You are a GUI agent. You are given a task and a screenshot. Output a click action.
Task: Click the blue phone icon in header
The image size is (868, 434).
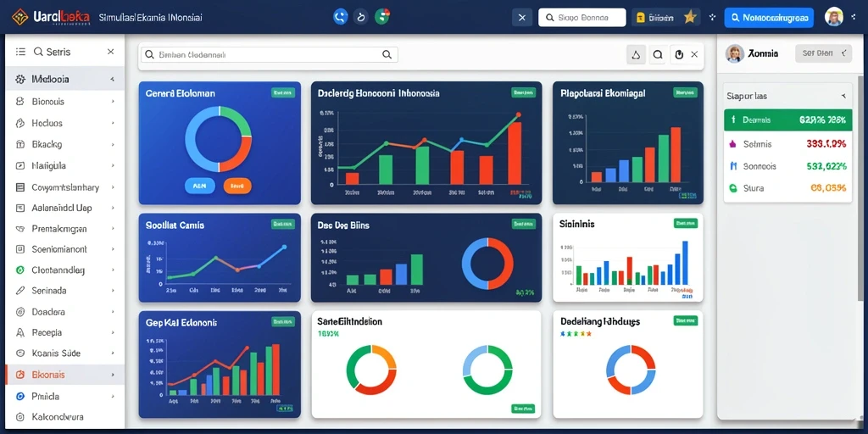(340, 17)
